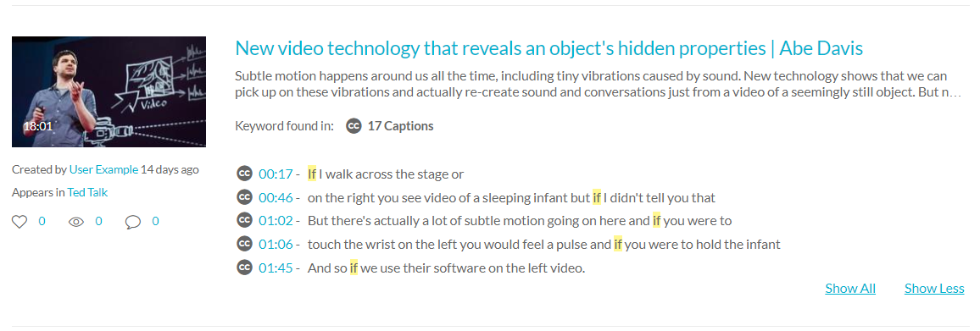Open the 17 Captions keyword results

coord(400,126)
